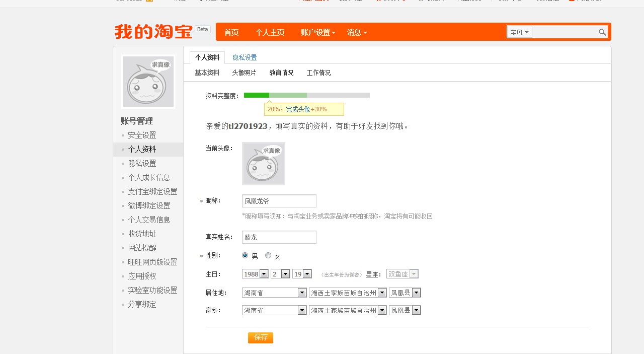The height and width of the screenshot is (354, 644).
Task: Open the 双鱼座 zodiac dropdown
Action: (x=402, y=274)
